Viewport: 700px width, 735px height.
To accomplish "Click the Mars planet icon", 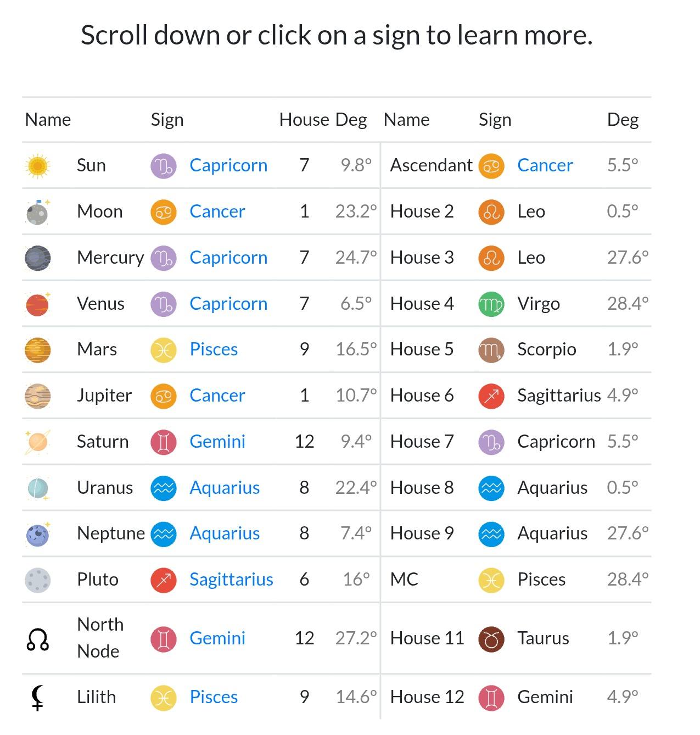I will click(x=37, y=350).
